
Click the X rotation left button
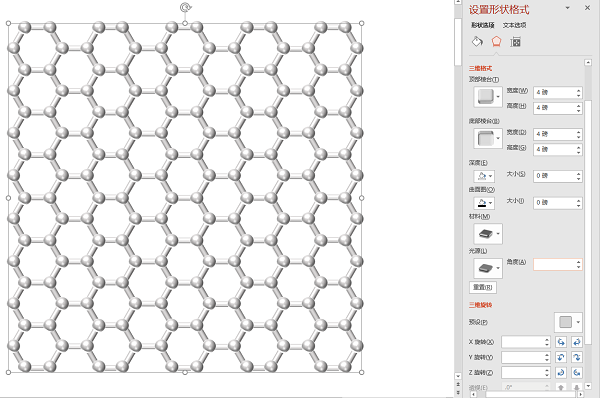[561, 342]
